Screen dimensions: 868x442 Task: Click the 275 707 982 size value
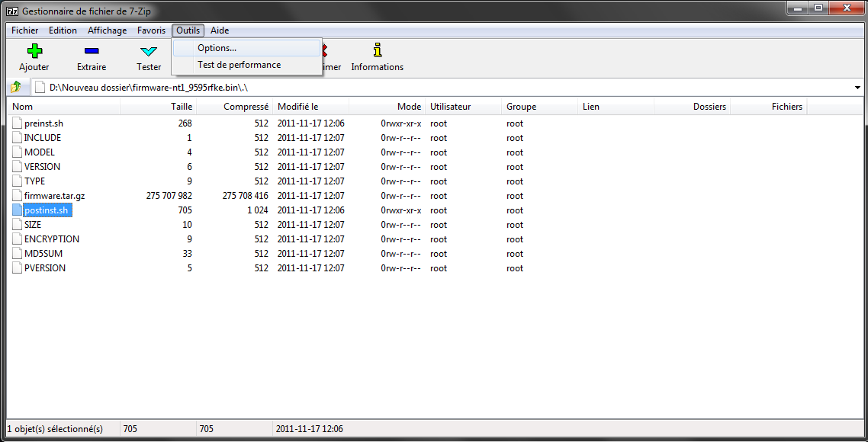click(169, 195)
